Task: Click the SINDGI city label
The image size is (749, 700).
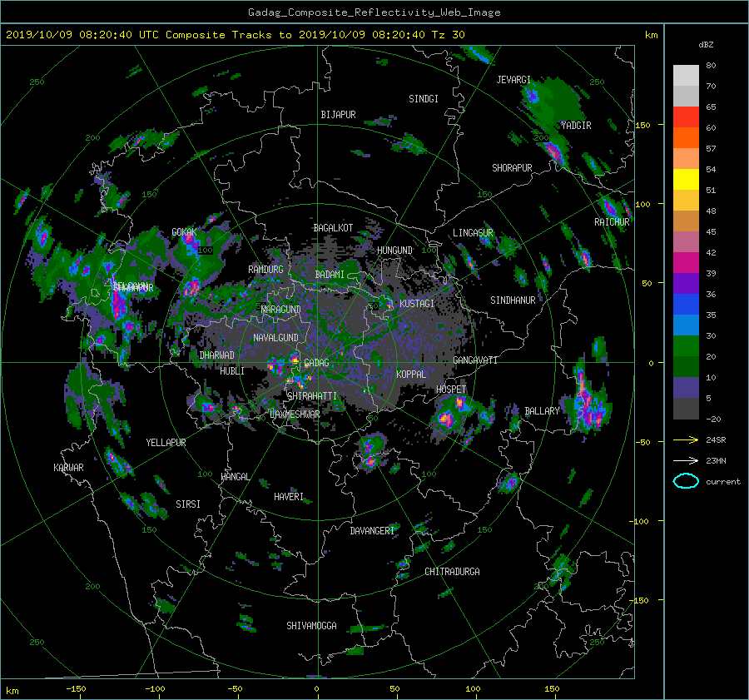Action: 424,98
